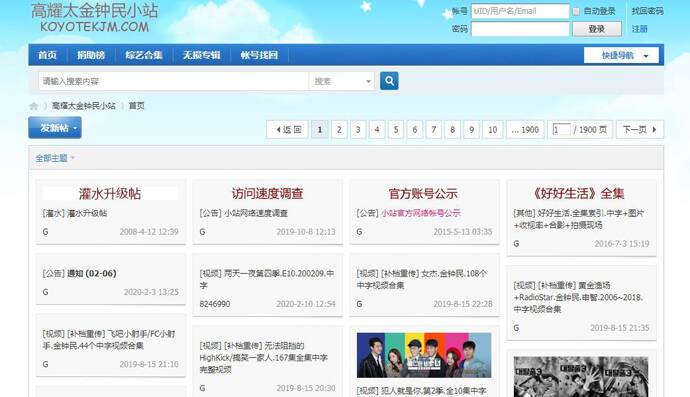
Task: Click the 首页 breadcrumb link
Action: click(x=136, y=106)
